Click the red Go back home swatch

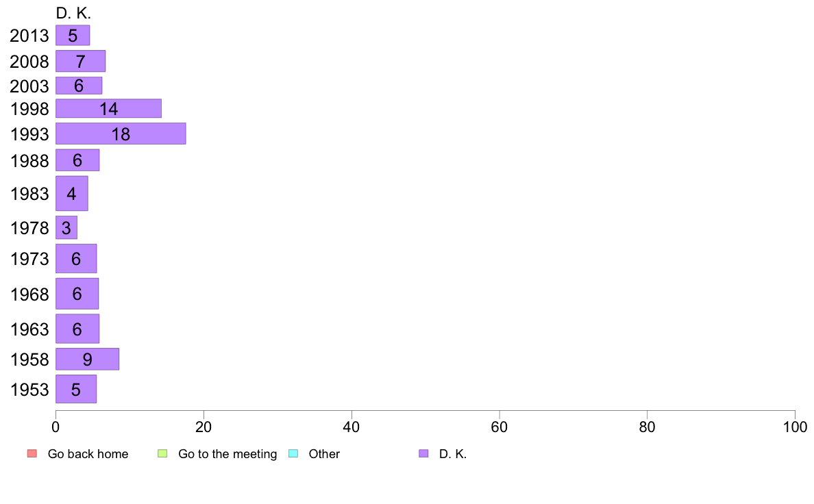coord(32,453)
